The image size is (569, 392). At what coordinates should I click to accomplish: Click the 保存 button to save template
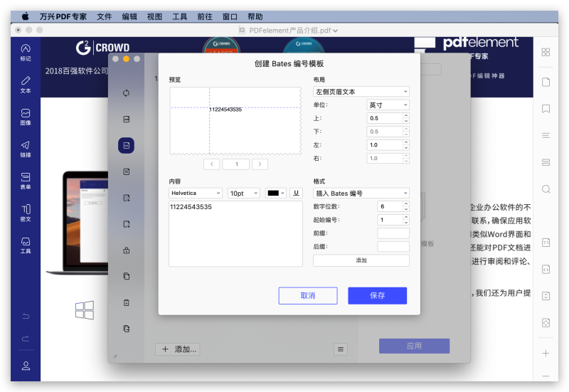tap(377, 295)
